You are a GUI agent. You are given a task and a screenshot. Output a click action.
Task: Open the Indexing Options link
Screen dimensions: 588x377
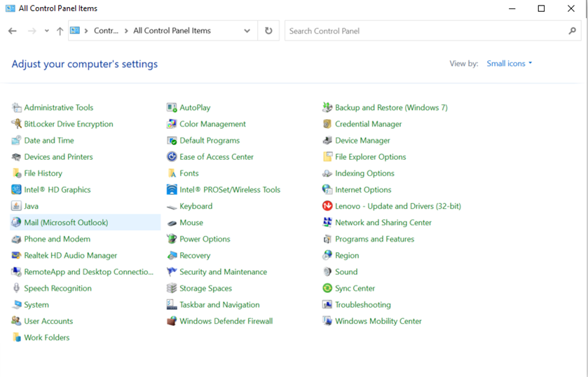point(364,173)
